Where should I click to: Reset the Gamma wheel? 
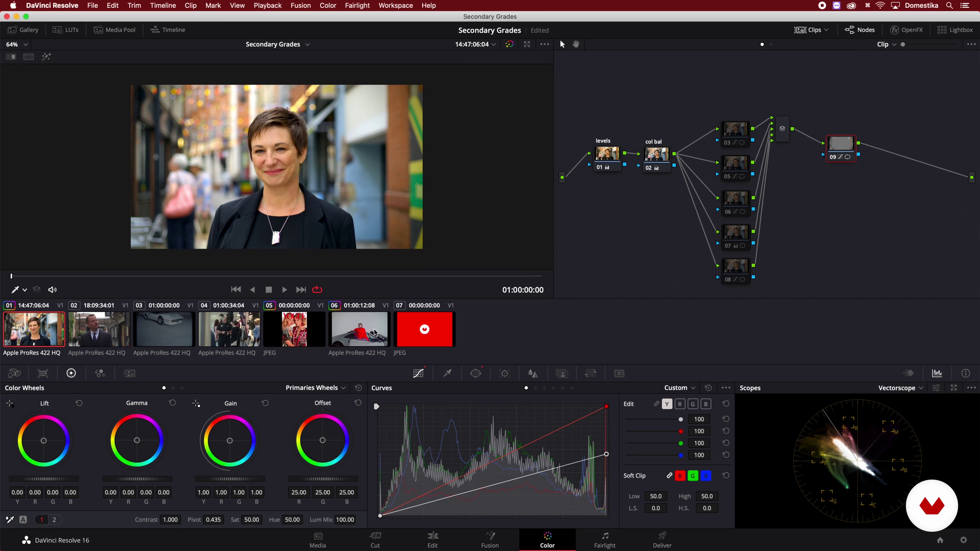(172, 403)
